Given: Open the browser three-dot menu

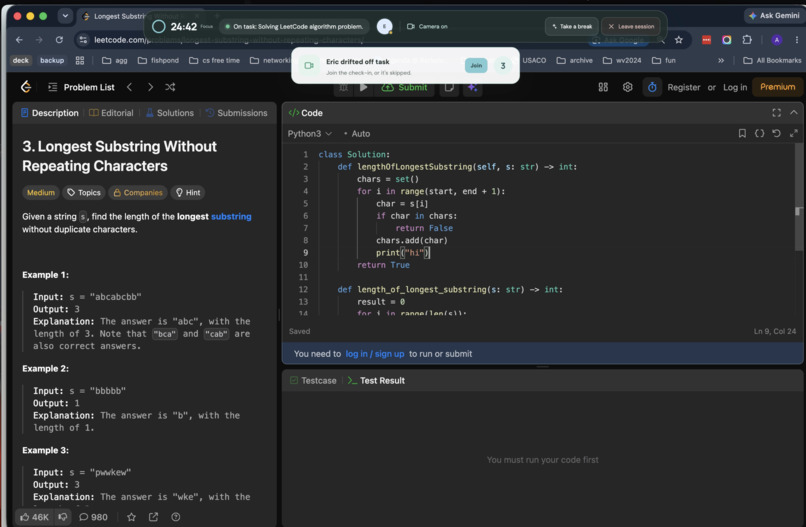Looking at the screenshot, I should [796, 40].
